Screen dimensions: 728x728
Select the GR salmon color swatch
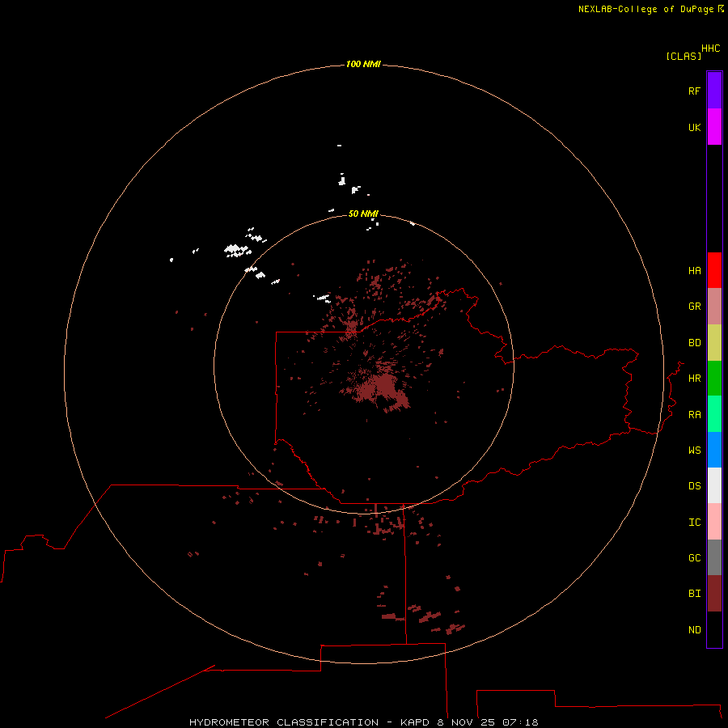coord(714,306)
